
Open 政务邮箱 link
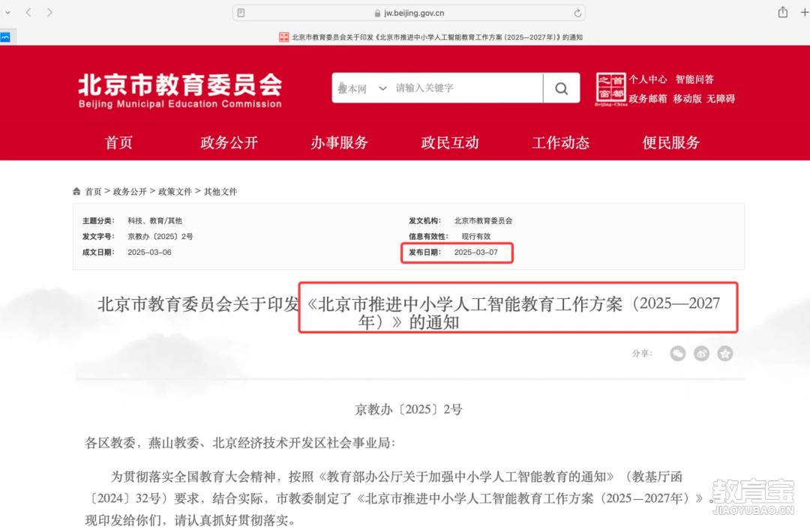(x=648, y=99)
